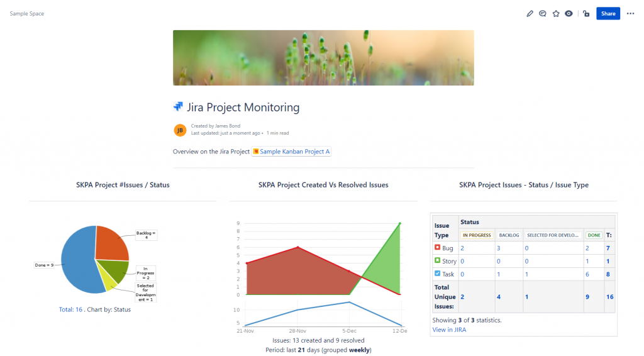Image resolution: width=644 pixels, height=356 pixels.
Task: Click 'Created by James Bond' text
Action: [216, 126]
